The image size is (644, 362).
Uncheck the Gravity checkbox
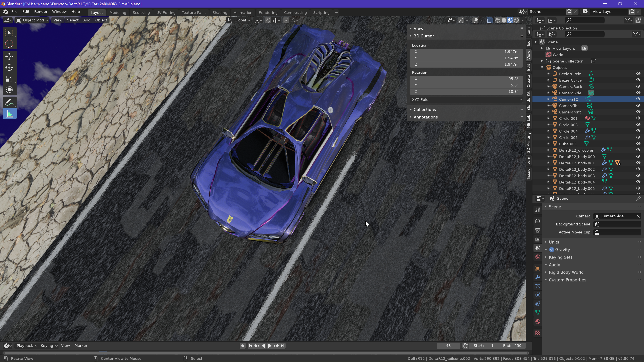(x=551, y=250)
